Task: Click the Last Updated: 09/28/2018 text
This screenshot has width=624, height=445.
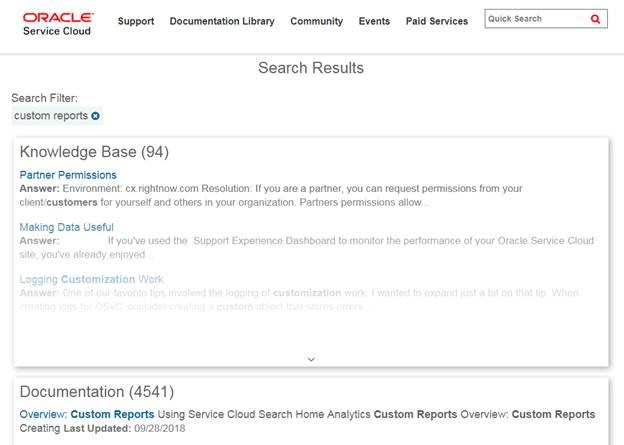Action: (124, 428)
